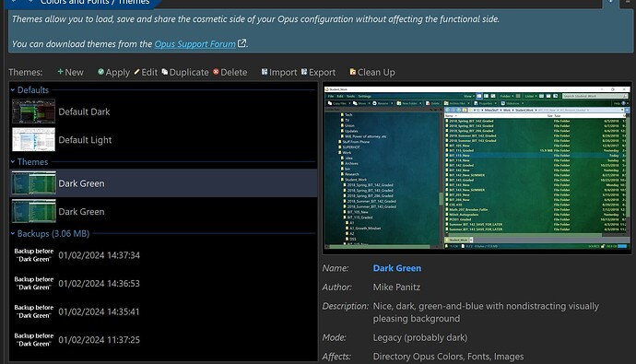636x364 pixels.
Task: Click the highlighted Dark Green theme thumbnail
Action: pyautogui.click(x=34, y=182)
